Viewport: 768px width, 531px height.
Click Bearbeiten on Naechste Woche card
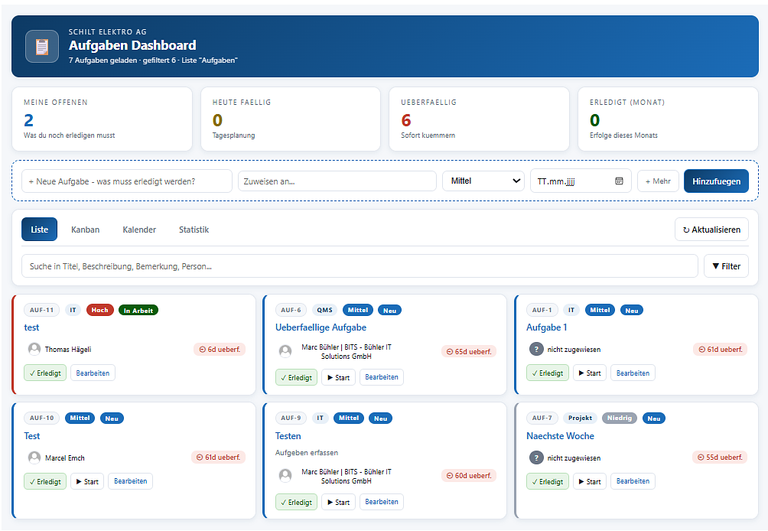coord(633,481)
